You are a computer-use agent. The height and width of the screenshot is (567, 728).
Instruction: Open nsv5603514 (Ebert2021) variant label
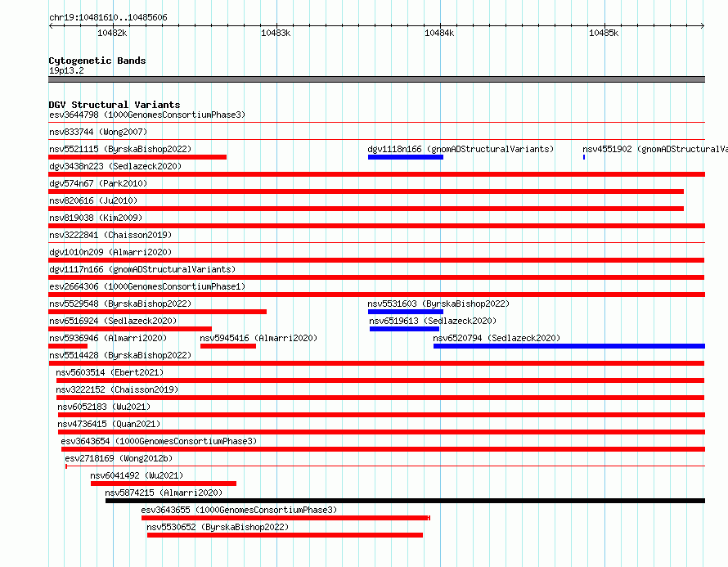click(110, 372)
